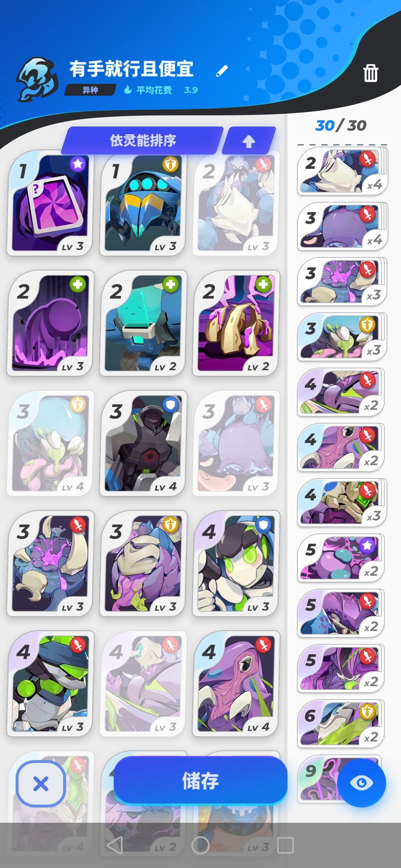Tap the blue faction emblem avatar
This screenshot has height=868, width=401.
tap(37, 79)
